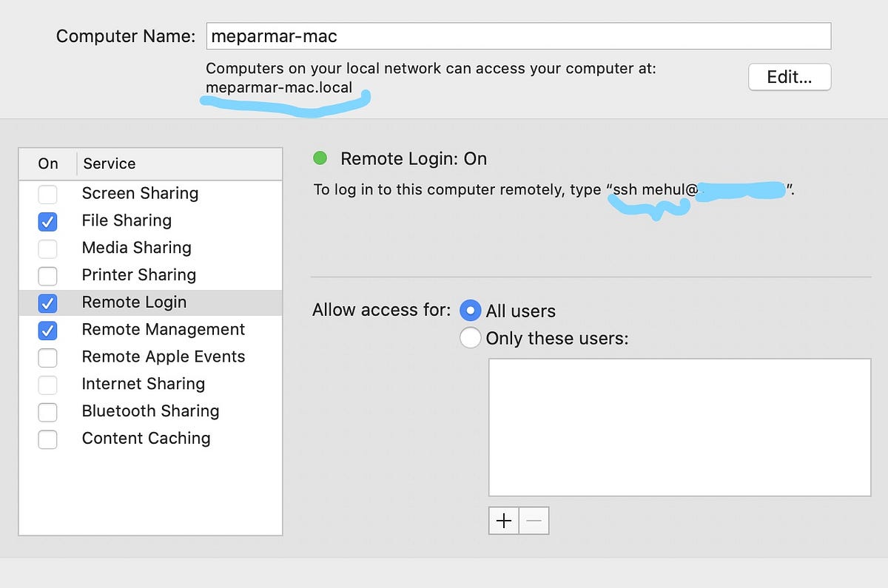This screenshot has width=888, height=588.
Task: Select the Remote Management service row
Action: pyautogui.click(x=150, y=330)
